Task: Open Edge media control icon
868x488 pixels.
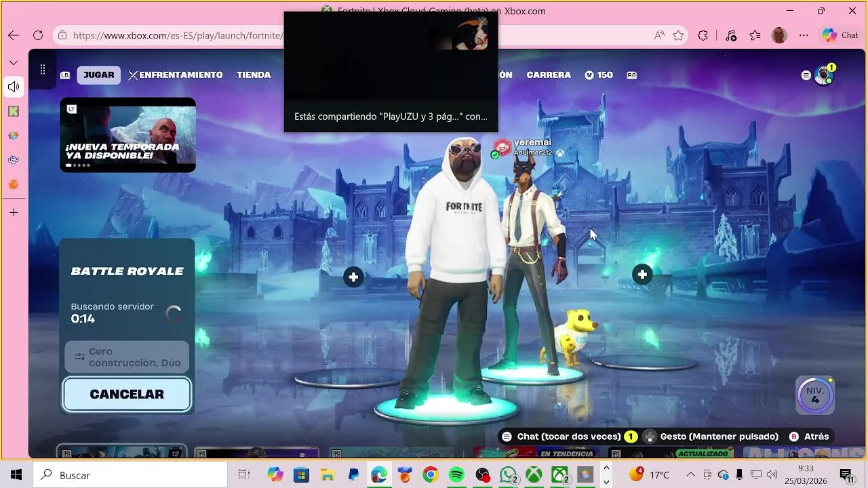Action: 730,35
